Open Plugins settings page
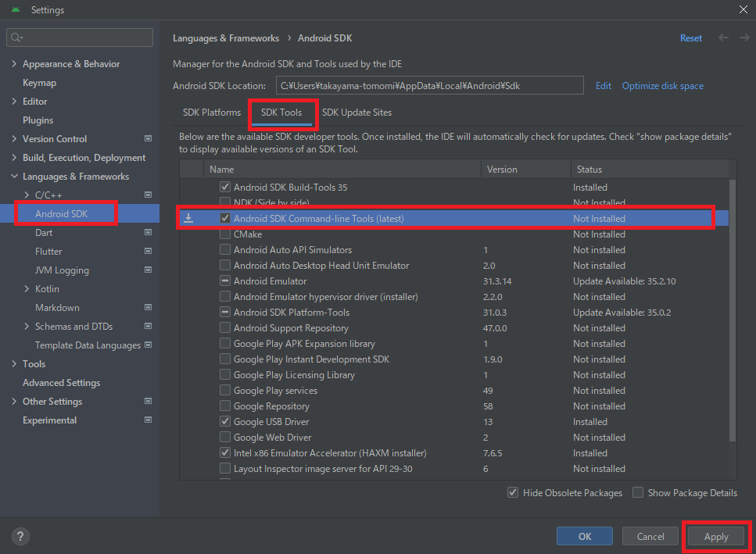756x554 pixels. (x=38, y=120)
